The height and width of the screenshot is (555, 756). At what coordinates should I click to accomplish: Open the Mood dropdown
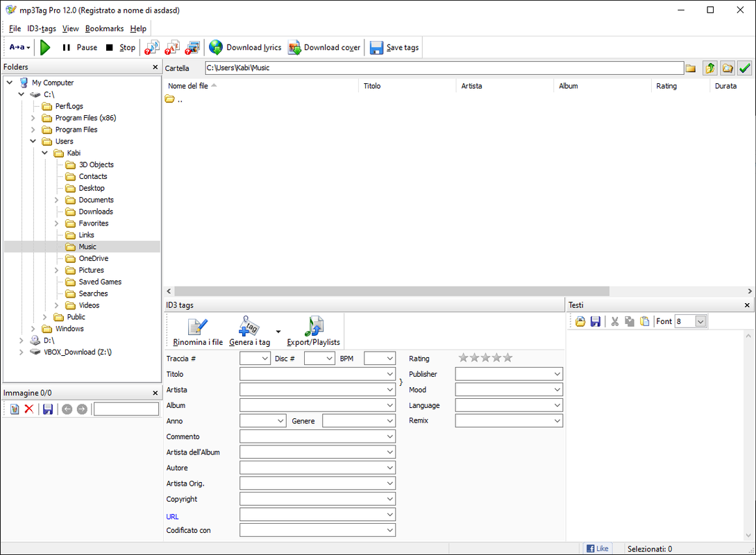(557, 390)
